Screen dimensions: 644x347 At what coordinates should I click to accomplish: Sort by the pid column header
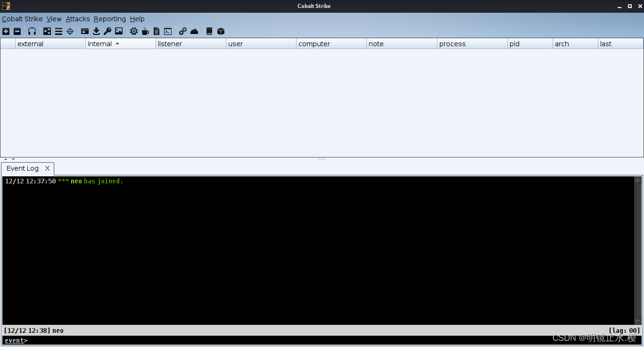[x=530, y=44]
